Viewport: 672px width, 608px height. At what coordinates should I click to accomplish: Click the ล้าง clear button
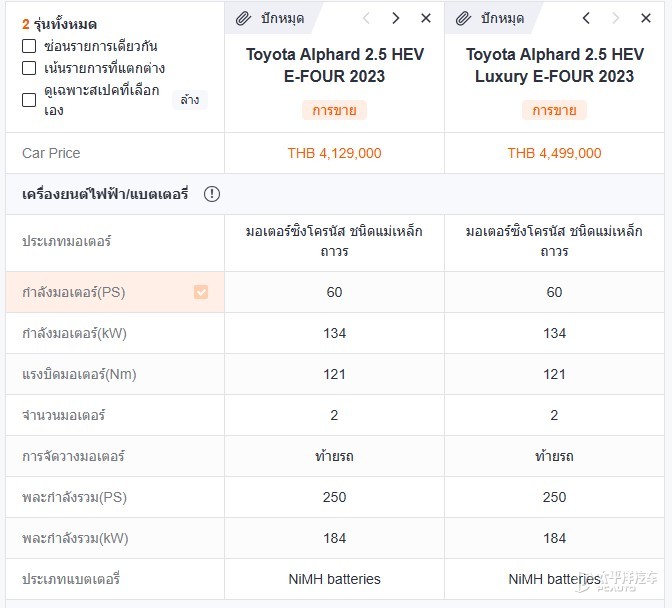pos(190,100)
